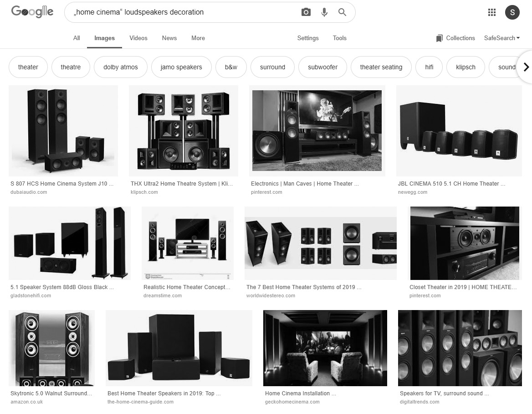532x414 pixels.
Task: Select the subwoofer filter chip
Action: click(322, 67)
